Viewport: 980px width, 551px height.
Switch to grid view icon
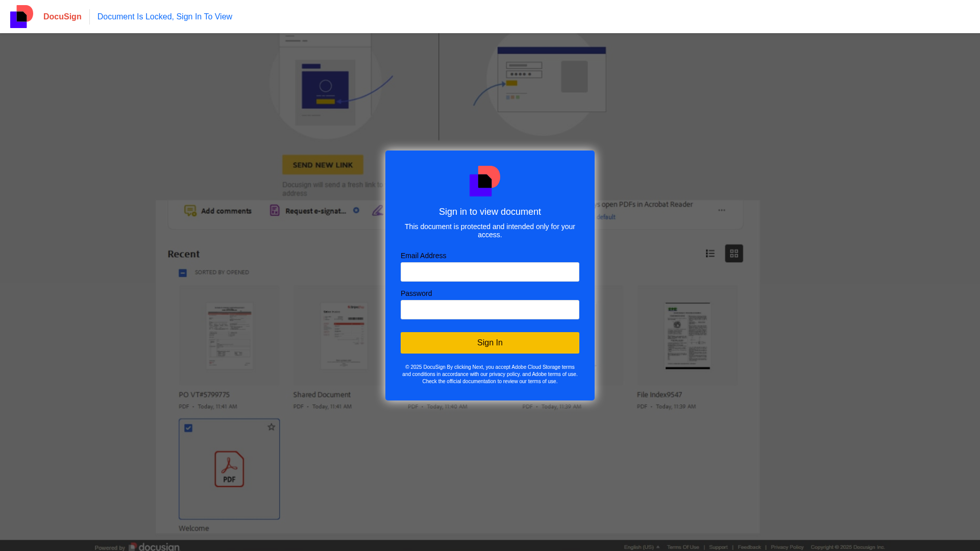pos(734,254)
